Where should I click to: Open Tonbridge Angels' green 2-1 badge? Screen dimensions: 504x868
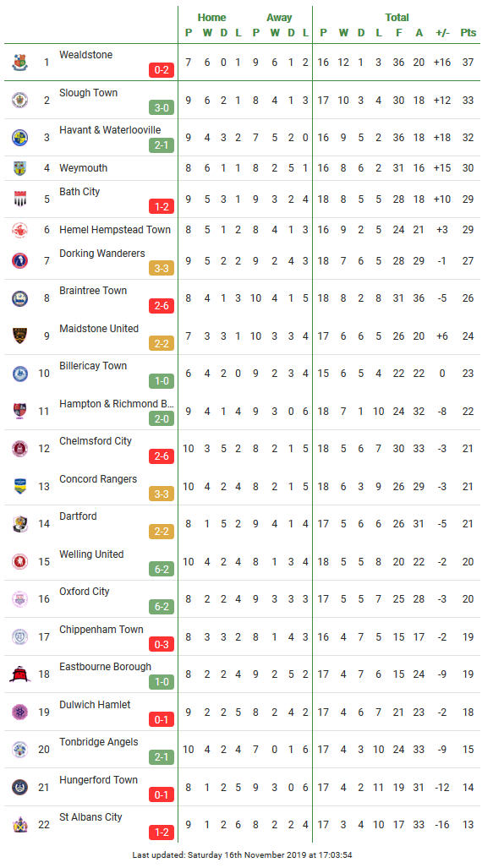pyautogui.click(x=162, y=756)
